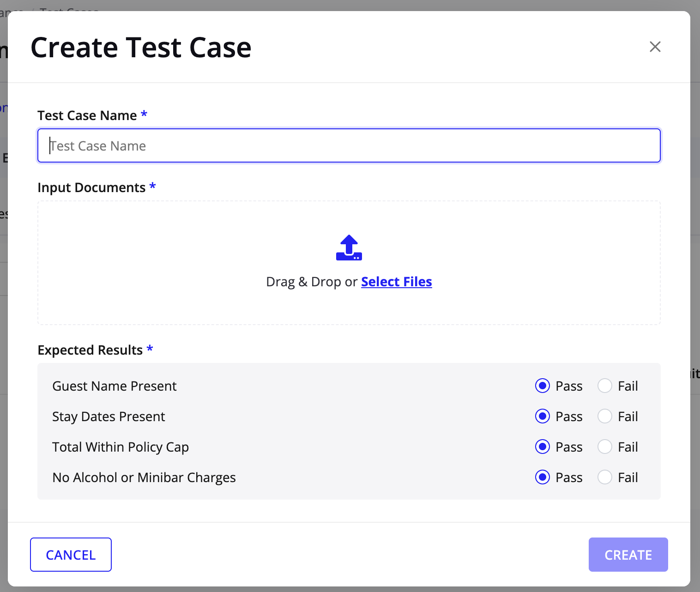Image resolution: width=700 pixels, height=592 pixels.
Task: Set Total Within Policy Cap to Fail
Action: coord(605,447)
